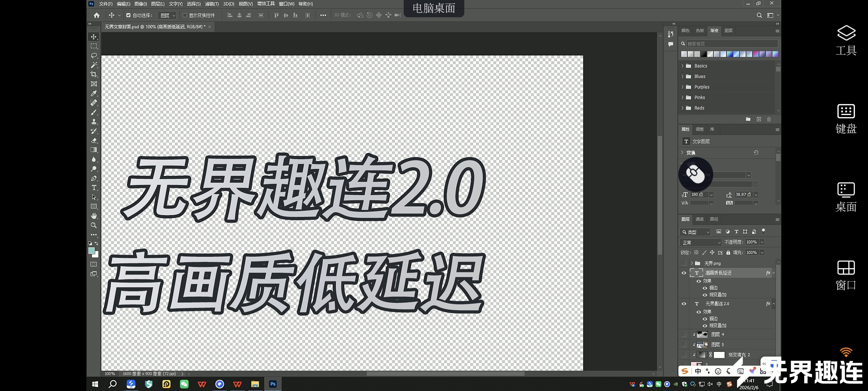Select the Magic Wand tool
The width and height of the screenshot is (868, 391).
tap(94, 65)
